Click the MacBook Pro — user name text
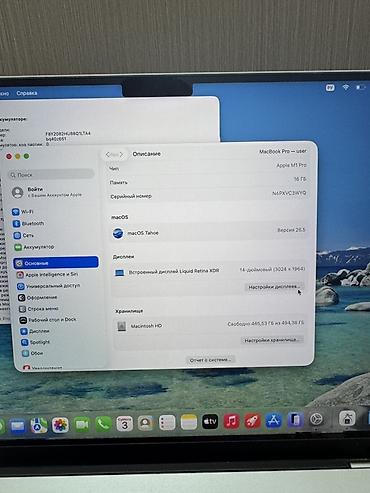The height and width of the screenshot is (493, 370). 283,151
